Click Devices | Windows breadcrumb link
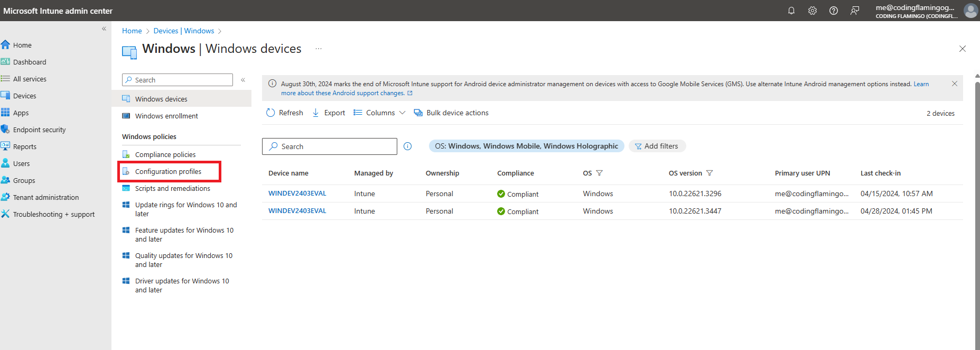980x350 pixels. (x=184, y=31)
